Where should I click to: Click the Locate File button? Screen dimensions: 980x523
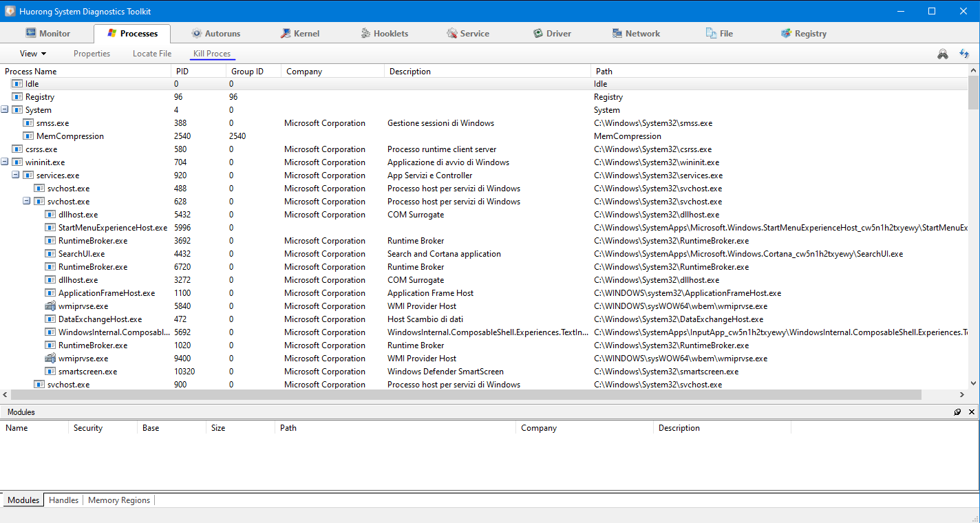tap(152, 54)
